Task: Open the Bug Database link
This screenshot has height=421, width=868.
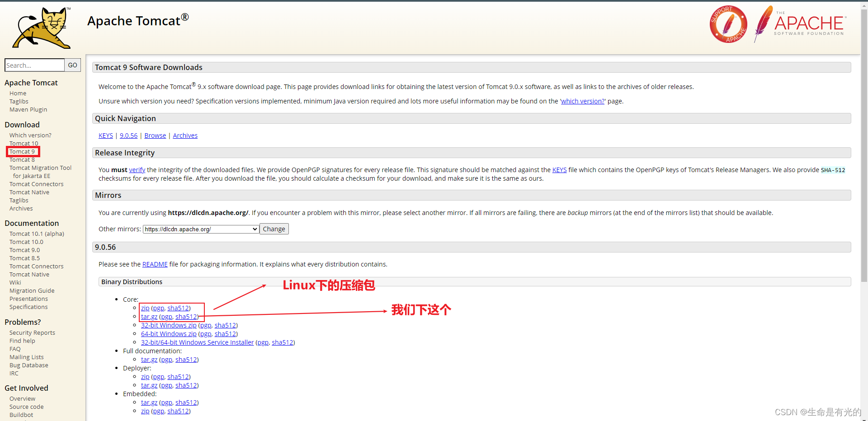Action: click(x=29, y=365)
